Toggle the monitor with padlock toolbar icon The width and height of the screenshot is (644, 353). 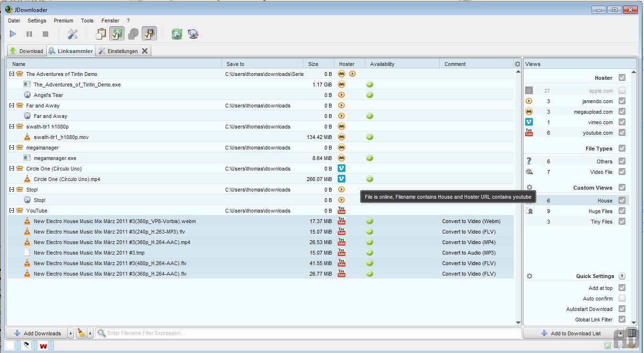click(149, 34)
